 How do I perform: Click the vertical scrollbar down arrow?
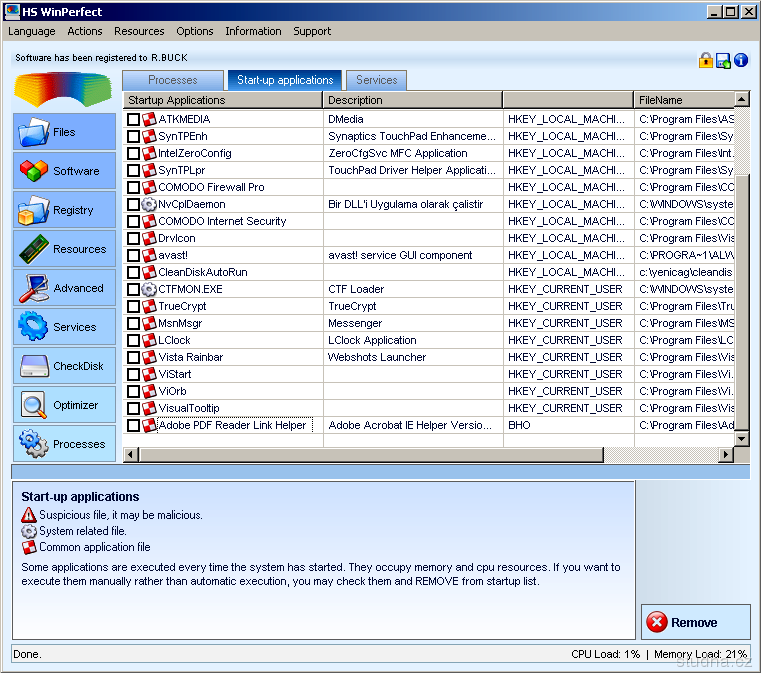(742, 439)
